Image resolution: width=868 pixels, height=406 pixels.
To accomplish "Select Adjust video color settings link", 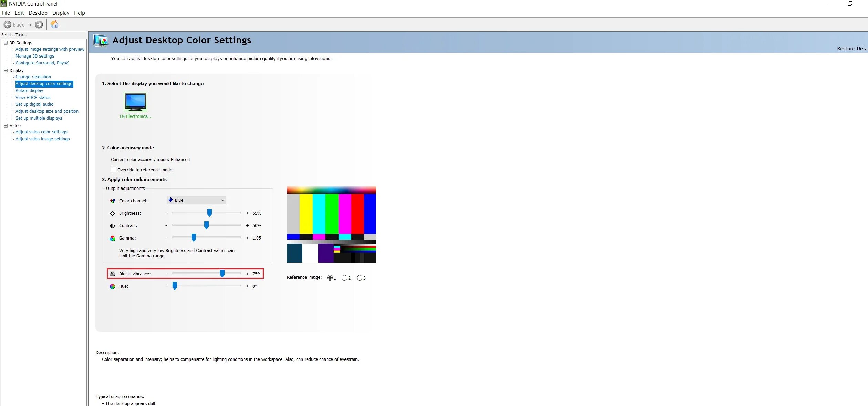I will pyautogui.click(x=41, y=132).
